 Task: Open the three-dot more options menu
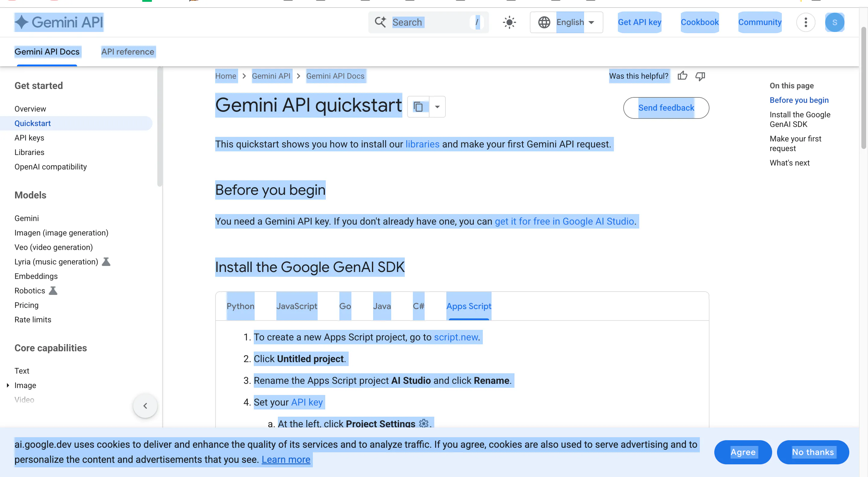pos(806,22)
